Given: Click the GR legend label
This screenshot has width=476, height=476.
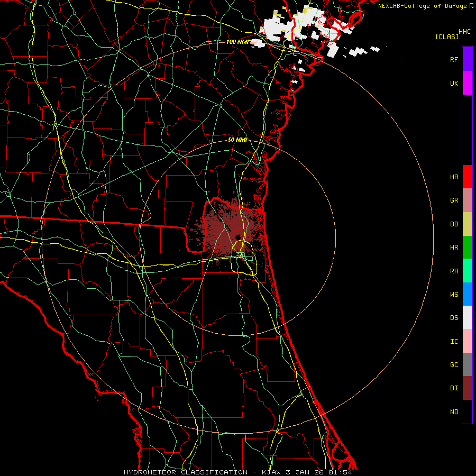Looking at the screenshot, I should (454, 200).
